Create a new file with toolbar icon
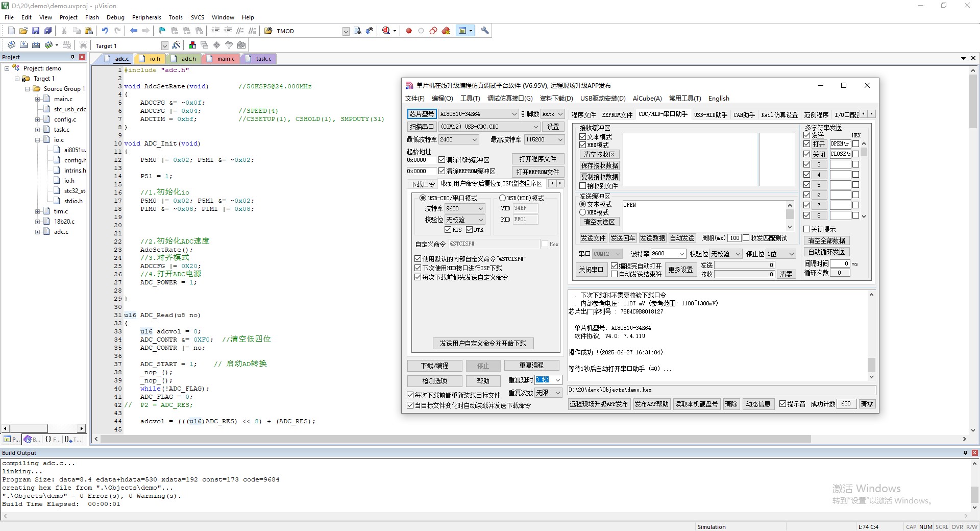 tap(11, 31)
